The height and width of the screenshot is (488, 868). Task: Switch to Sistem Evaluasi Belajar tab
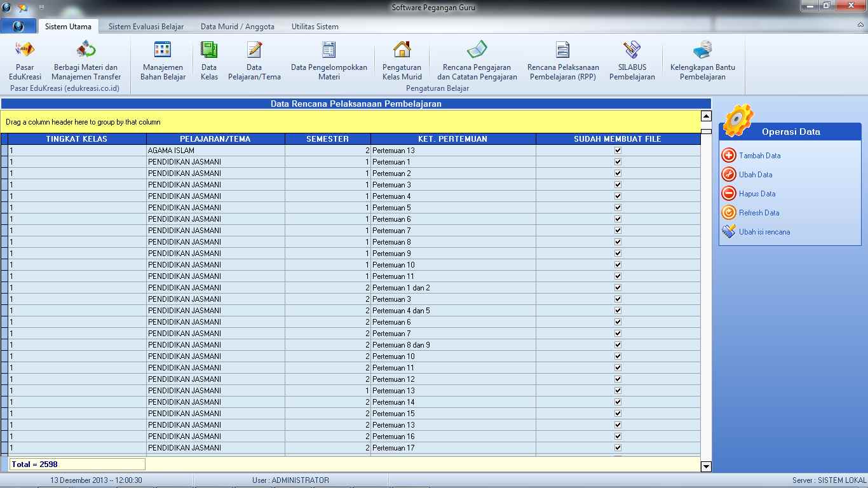point(146,27)
